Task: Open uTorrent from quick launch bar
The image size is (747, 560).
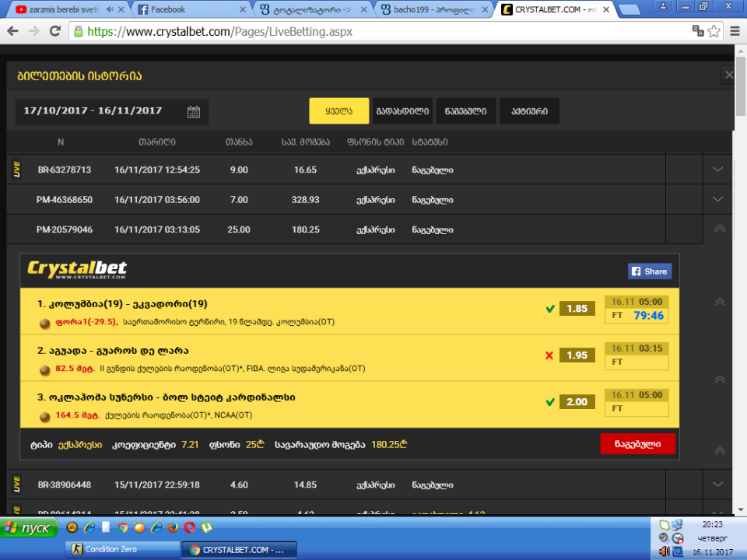Action: pos(207,527)
